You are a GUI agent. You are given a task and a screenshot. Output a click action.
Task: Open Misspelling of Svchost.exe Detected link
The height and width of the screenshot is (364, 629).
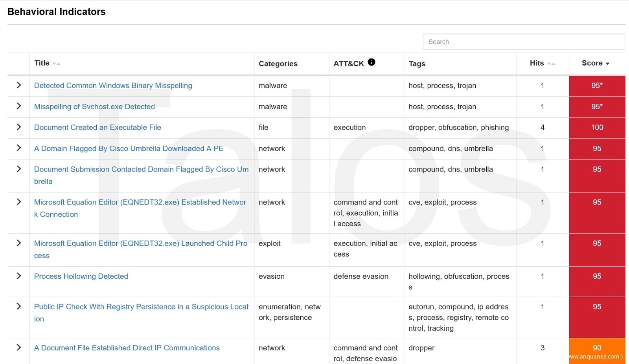click(94, 107)
